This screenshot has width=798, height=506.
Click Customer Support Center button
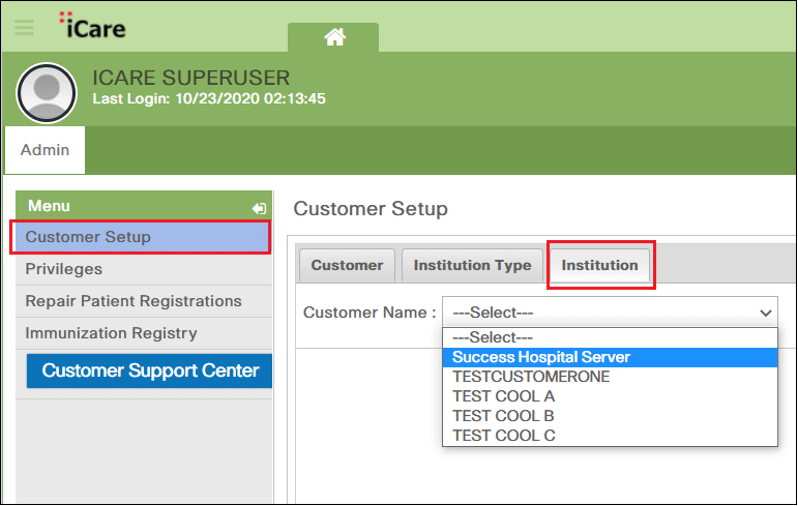tap(150, 370)
